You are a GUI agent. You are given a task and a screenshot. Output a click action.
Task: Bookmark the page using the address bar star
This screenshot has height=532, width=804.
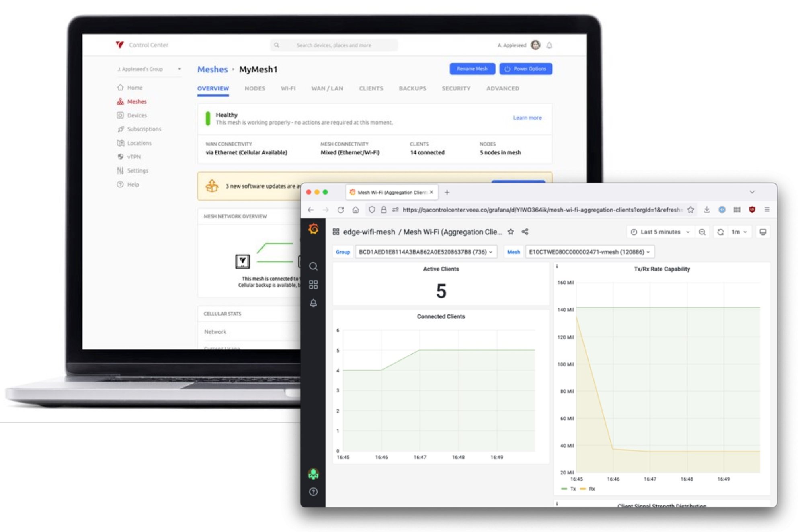tap(691, 210)
